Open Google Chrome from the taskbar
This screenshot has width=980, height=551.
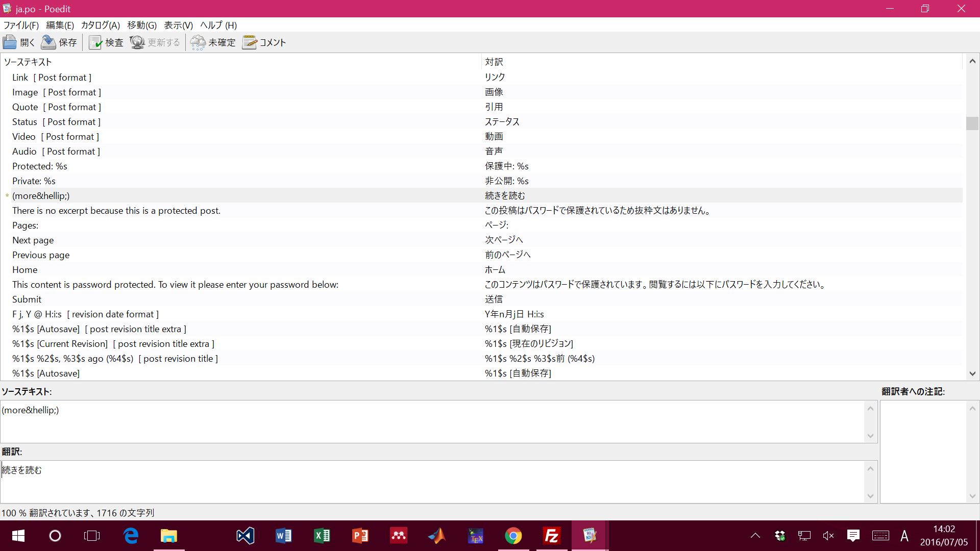(513, 536)
